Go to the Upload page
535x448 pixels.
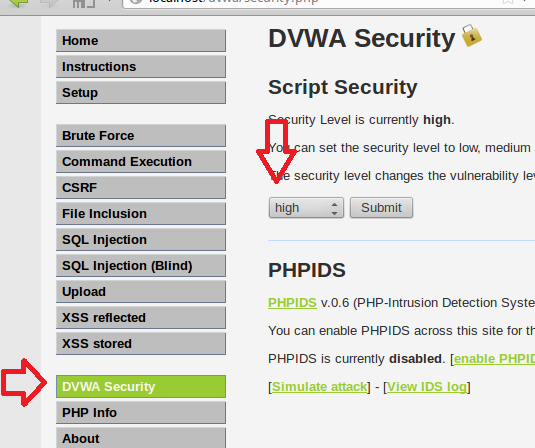click(141, 291)
